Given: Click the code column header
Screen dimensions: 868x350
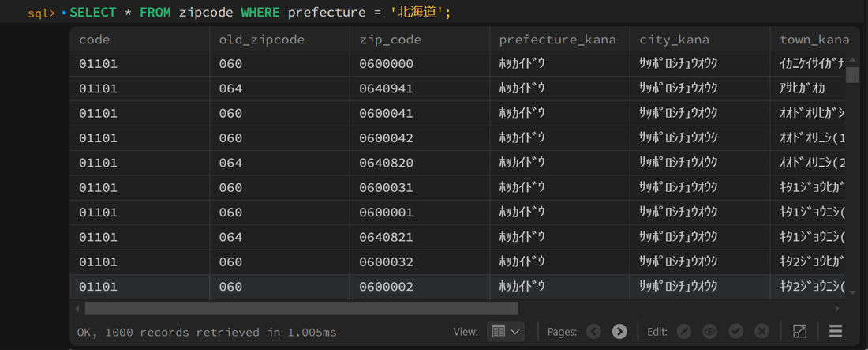Looking at the screenshot, I should 95,40.
